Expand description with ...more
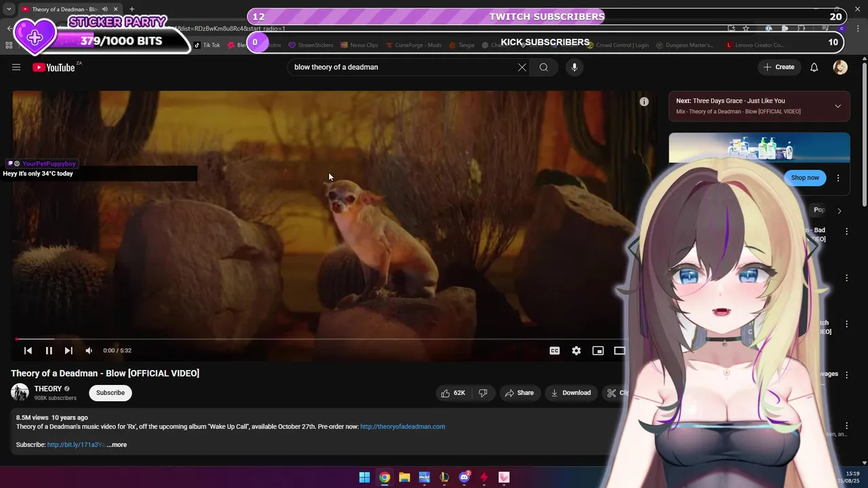This screenshot has width=868, height=488. coord(117,445)
